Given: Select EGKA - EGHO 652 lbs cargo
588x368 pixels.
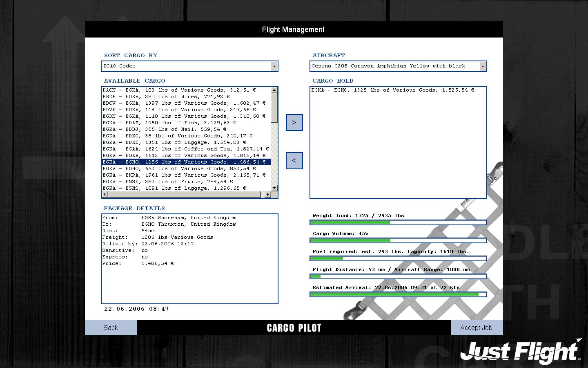Looking at the screenshot, I should pyautogui.click(x=187, y=168).
